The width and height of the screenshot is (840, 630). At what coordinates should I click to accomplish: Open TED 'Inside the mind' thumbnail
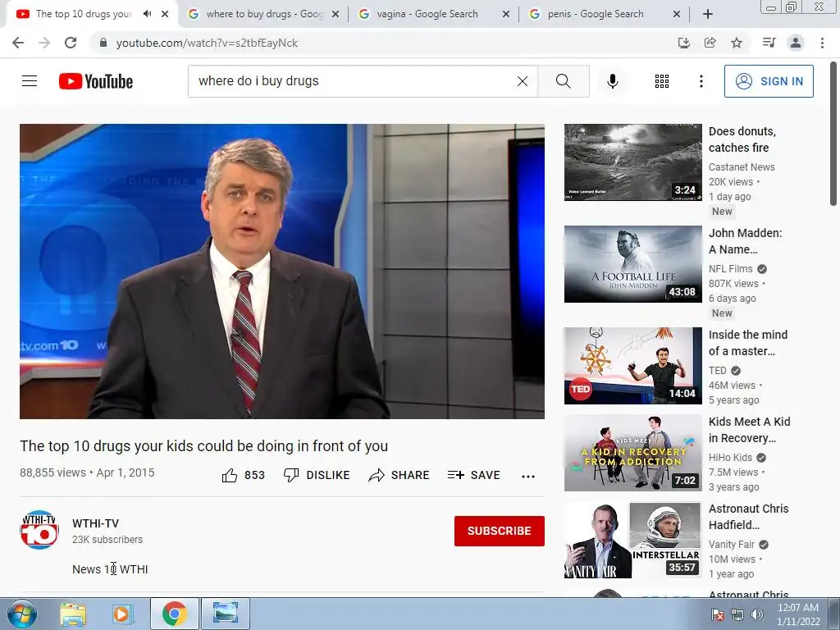[x=632, y=365]
